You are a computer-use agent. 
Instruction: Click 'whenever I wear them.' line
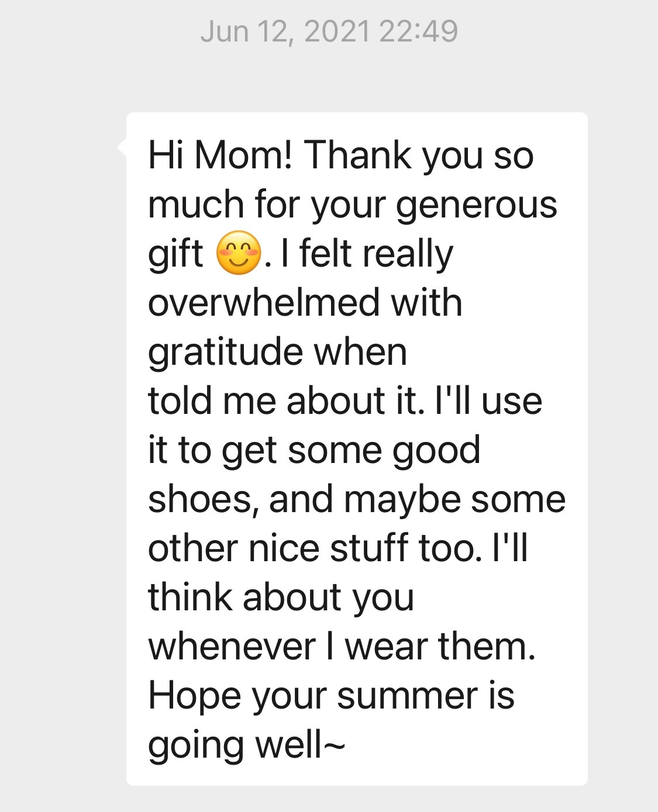[x=342, y=647]
